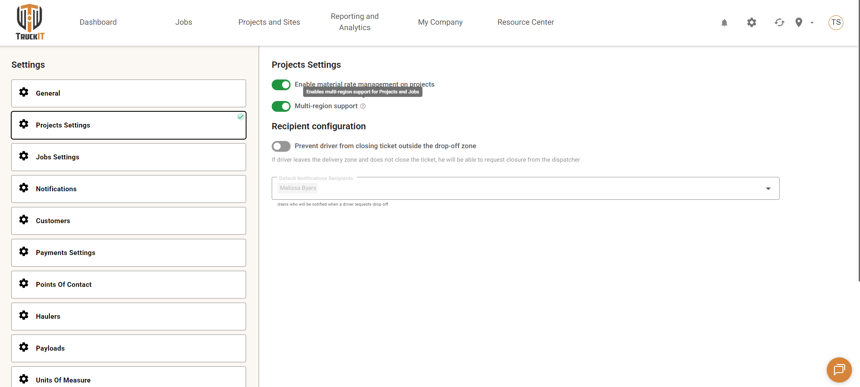Click gear icon beside Payloads

24,347
